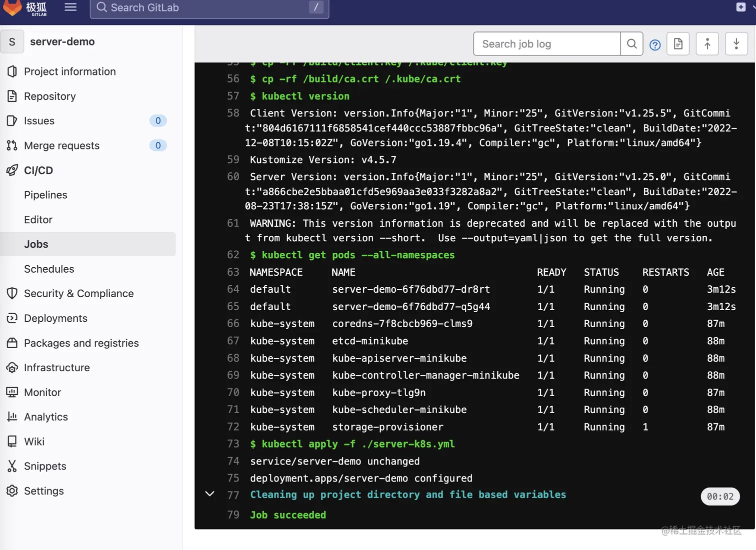Click the Monitor icon

tap(12, 392)
